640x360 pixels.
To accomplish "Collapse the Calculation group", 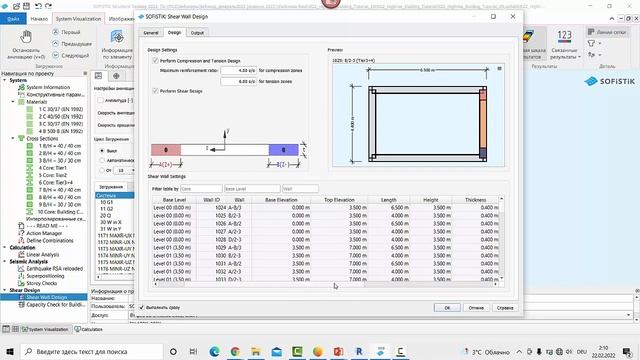I will click(x=4, y=247).
